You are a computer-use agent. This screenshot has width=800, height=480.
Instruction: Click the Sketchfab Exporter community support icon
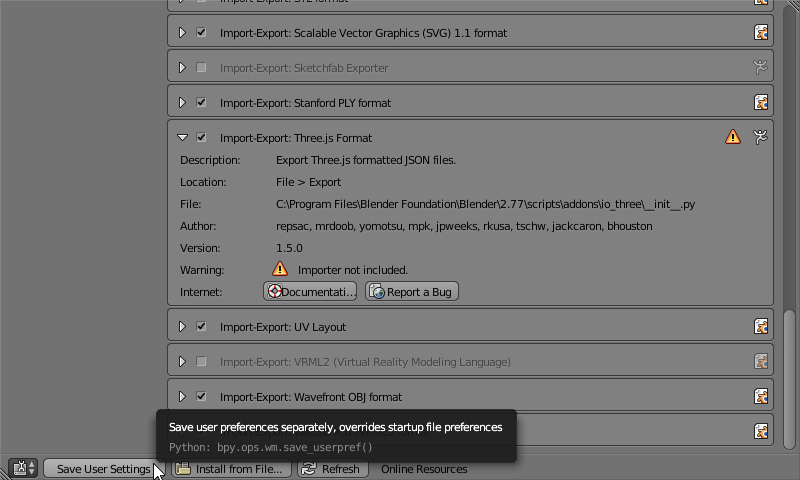(761, 67)
